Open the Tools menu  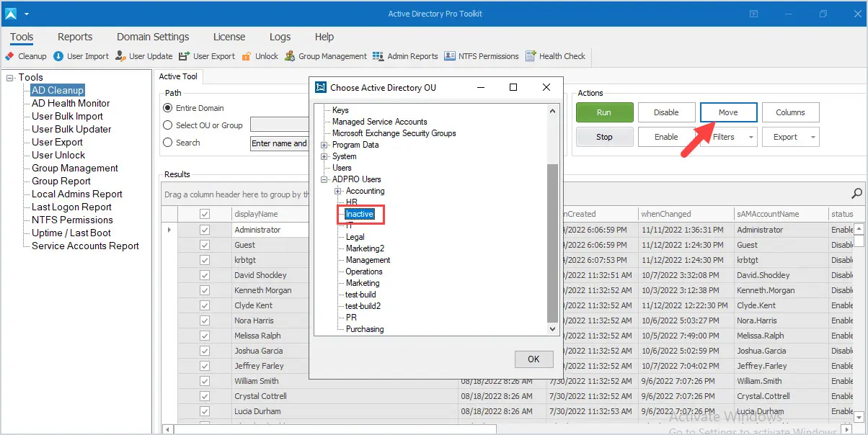22,37
